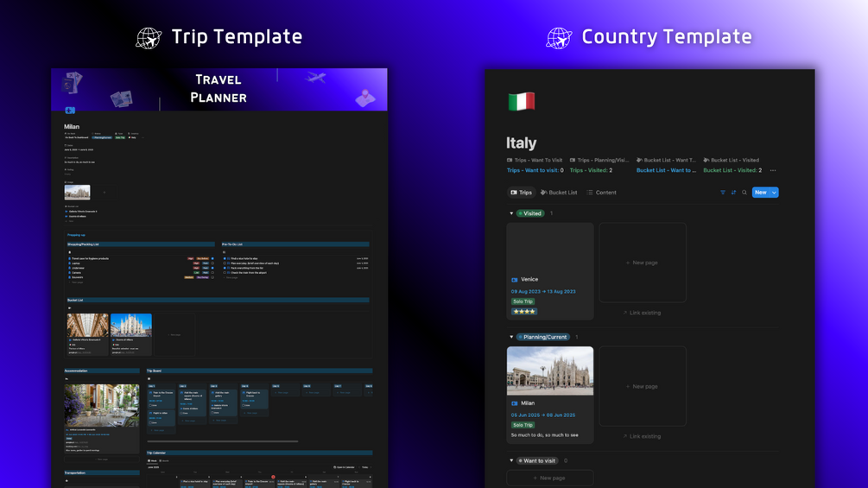
Task: Check the 'Check the train from the airport' checkbox
Action: pyautogui.click(x=225, y=273)
